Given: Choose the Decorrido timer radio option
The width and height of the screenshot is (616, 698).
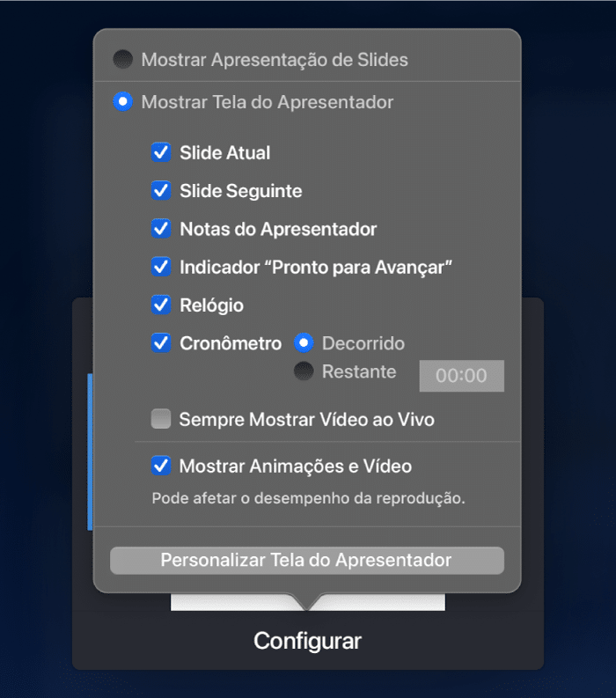Looking at the screenshot, I should pyautogui.click(x=304, y=343).
